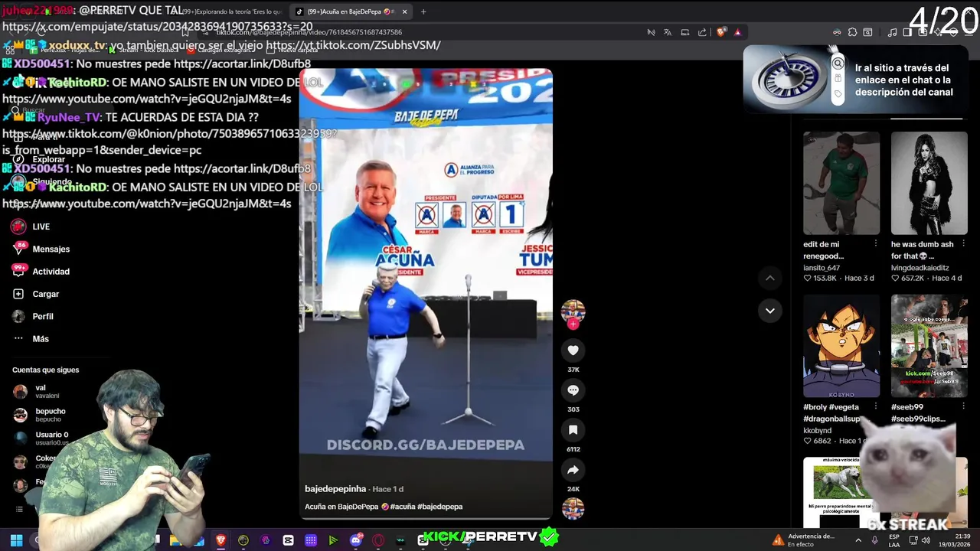Open the #seeb99 clips video thumbnail
Viewport: 980px width, 551px height.
tap(929, 346)
